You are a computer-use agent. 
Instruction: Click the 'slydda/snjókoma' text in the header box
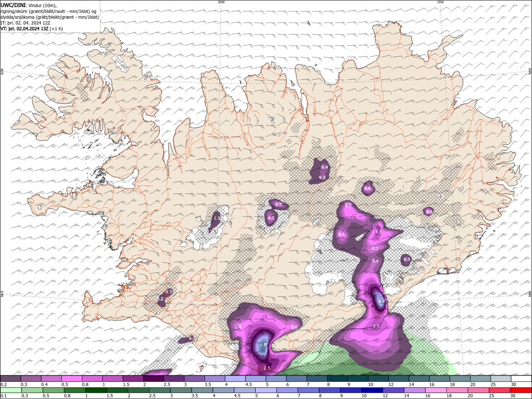tap(17, 17)
